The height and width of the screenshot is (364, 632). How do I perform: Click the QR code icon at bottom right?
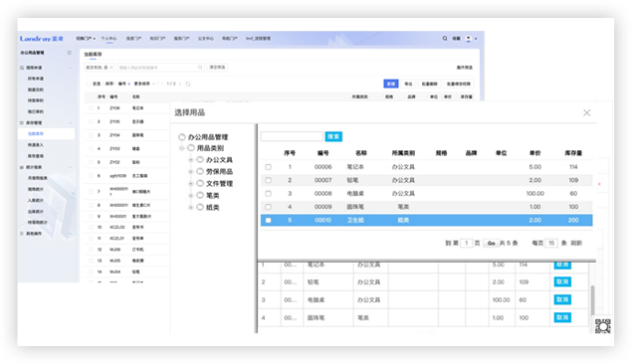[x=602, y=326]
